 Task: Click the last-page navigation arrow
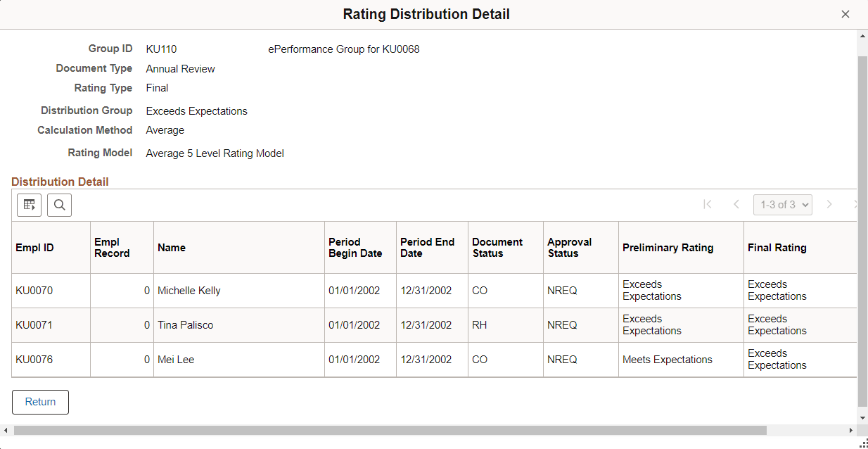pyautogui.click(x=857, y=204)
